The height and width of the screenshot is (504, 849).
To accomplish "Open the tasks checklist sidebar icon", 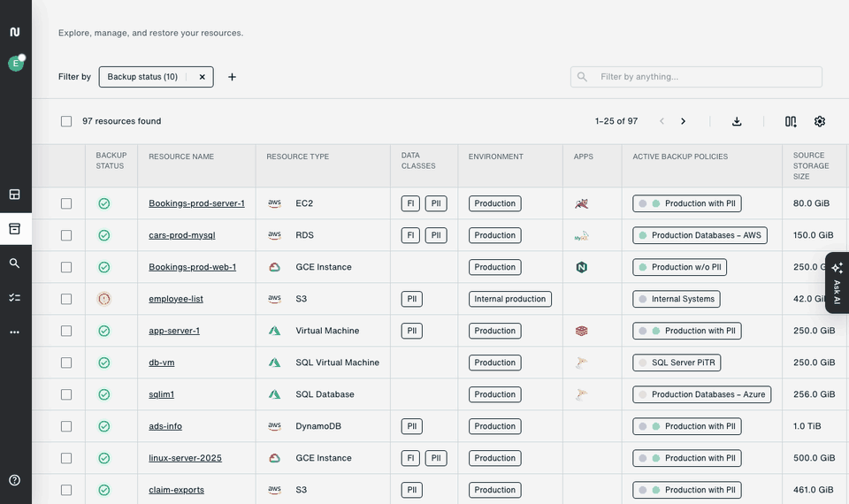I will pos(15,298).
